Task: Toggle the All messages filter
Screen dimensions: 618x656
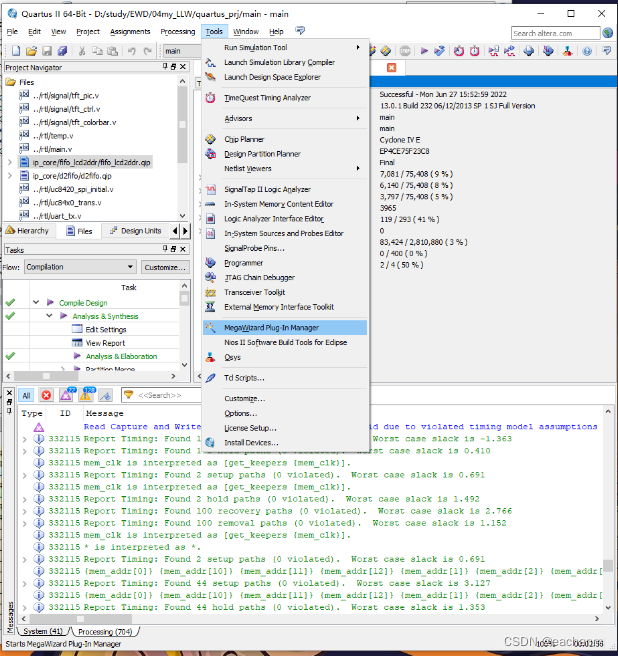Action: tap(26, 395)
